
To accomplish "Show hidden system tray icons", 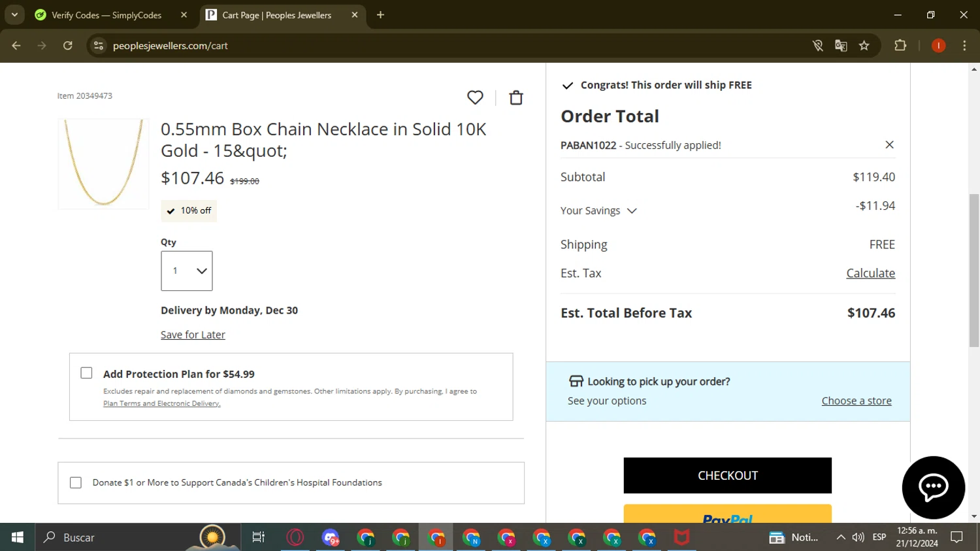I will tap(841, 537).
